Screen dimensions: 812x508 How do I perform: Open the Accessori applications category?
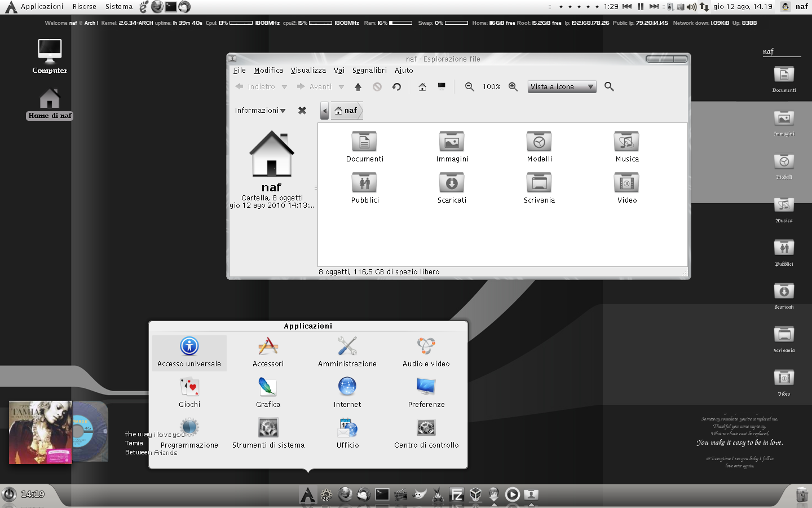pyautogui.click(x=268, y=353)
